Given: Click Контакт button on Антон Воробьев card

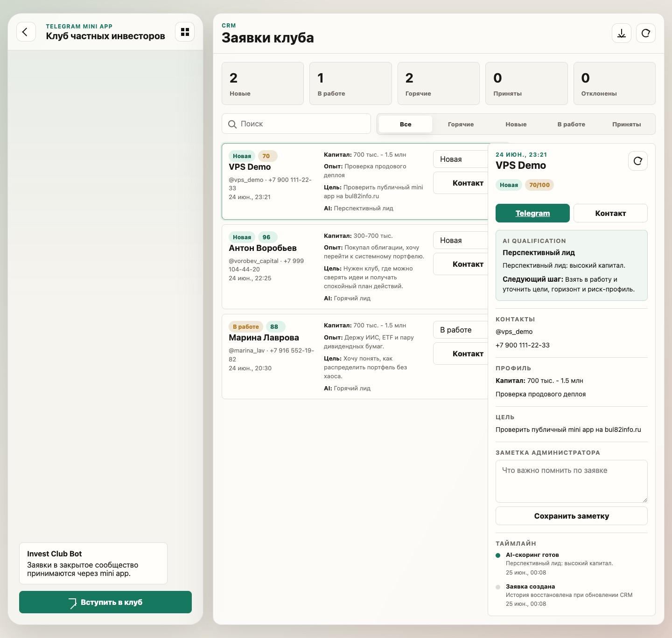Looking at the screenshot, I should 461,264.
